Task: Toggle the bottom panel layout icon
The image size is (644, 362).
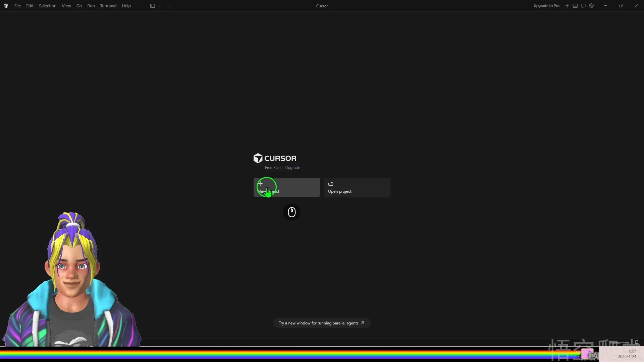Action: click(x=575, y=6)
